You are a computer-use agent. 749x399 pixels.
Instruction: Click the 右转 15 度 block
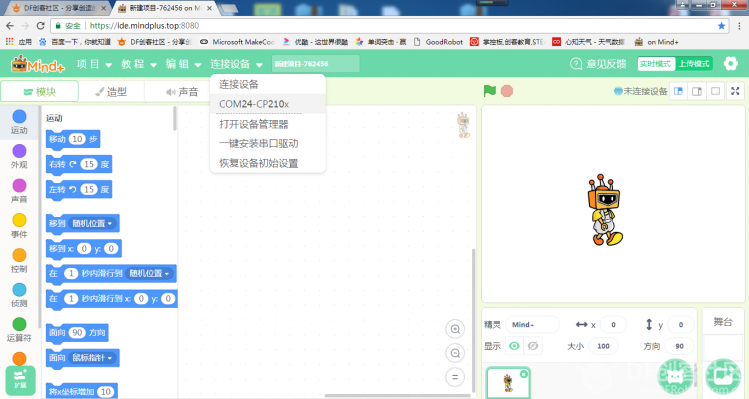(x=79, y=164)
